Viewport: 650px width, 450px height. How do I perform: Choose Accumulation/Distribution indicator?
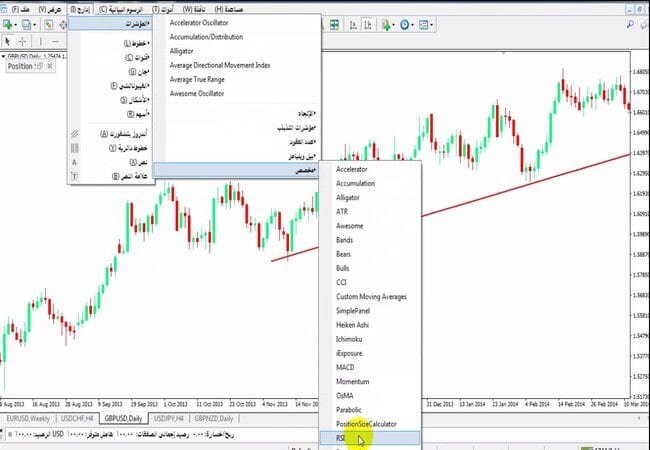(x=206, y=37)
